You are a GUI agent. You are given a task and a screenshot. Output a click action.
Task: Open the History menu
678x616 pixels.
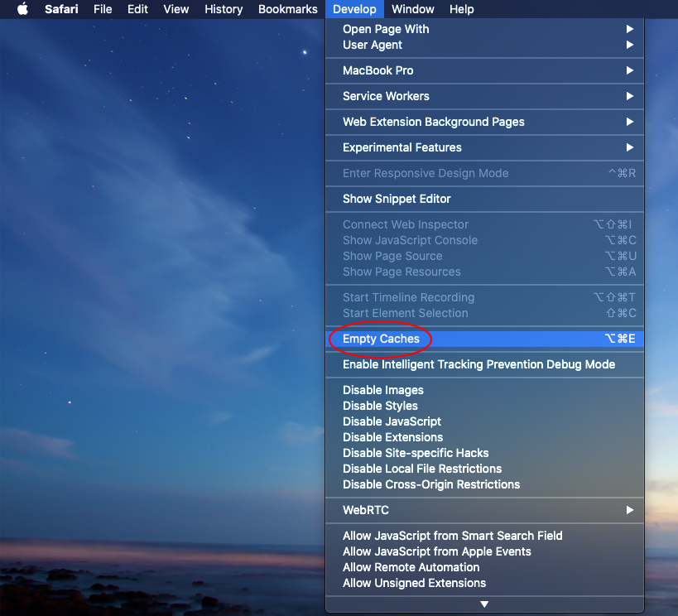(224, 9)
